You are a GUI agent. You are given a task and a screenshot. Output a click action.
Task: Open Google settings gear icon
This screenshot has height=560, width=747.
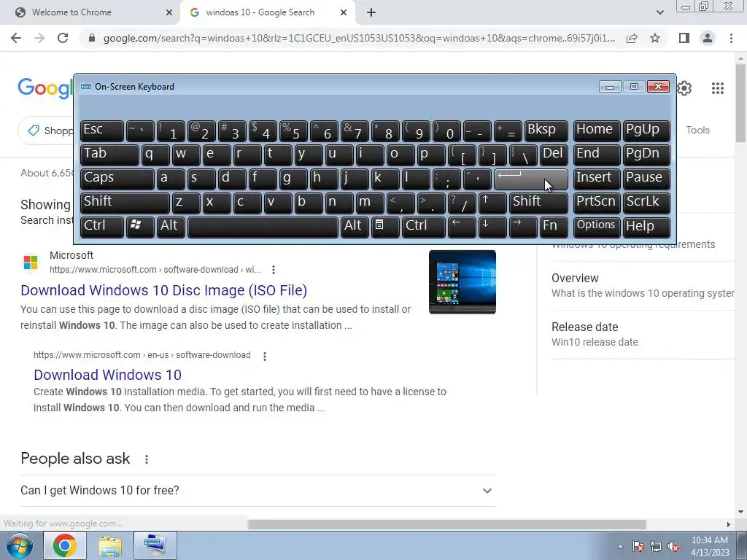684,88
